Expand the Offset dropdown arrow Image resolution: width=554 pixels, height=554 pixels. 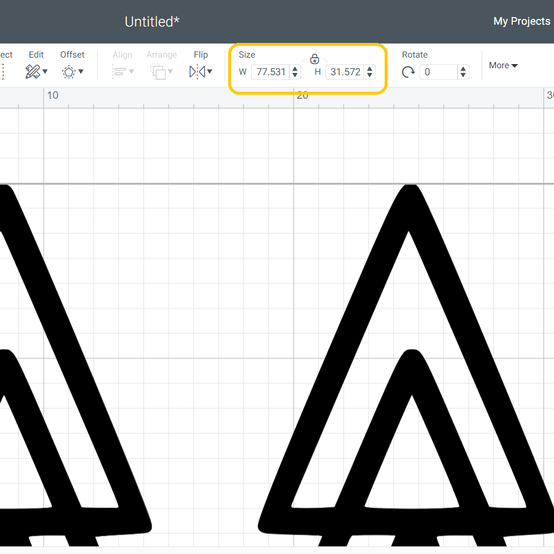[x=81, y=71]
